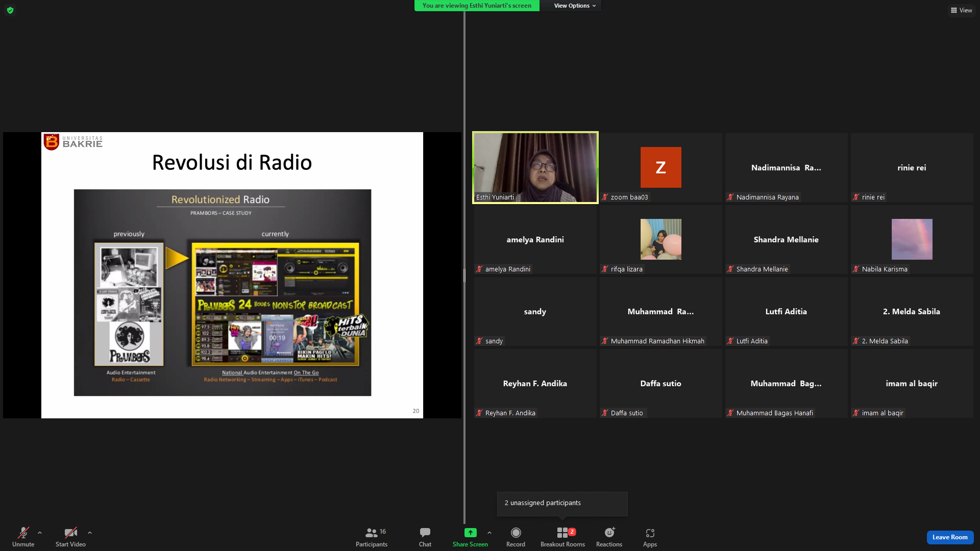Image resolution: width=980 pixels, height=551 pixels.
Task: Click the muted mic icon beside '2. Melda Sabila'
Action: pyautogui.click(x=856, y=341)
